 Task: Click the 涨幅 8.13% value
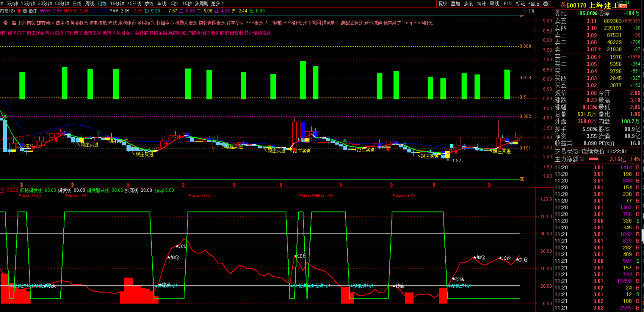pyautogui.click(x=590, y=107)
